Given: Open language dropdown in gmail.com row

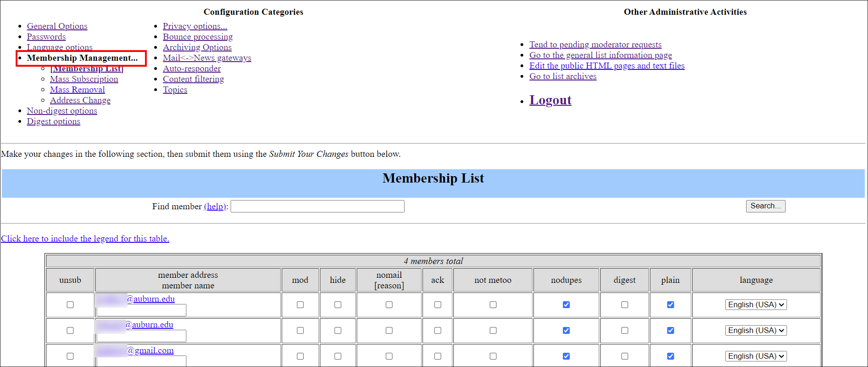Looking at the screenshot, I should [756, 356].
